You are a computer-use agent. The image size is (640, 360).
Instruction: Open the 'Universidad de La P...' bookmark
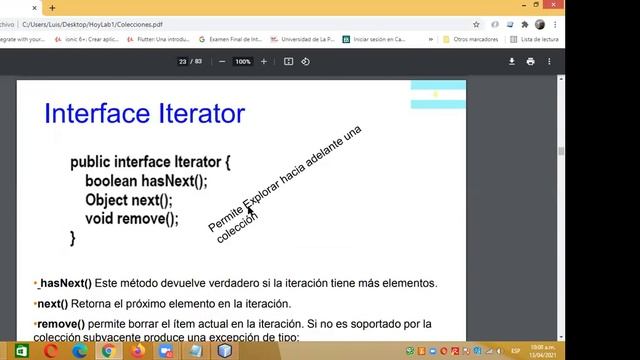302,39
